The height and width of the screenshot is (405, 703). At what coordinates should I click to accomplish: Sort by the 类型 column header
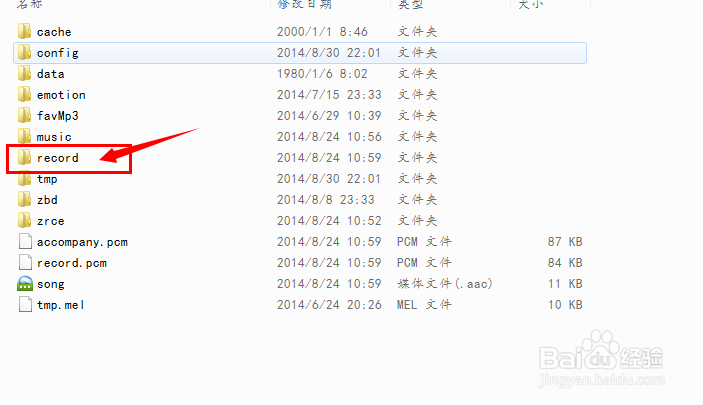411,4
